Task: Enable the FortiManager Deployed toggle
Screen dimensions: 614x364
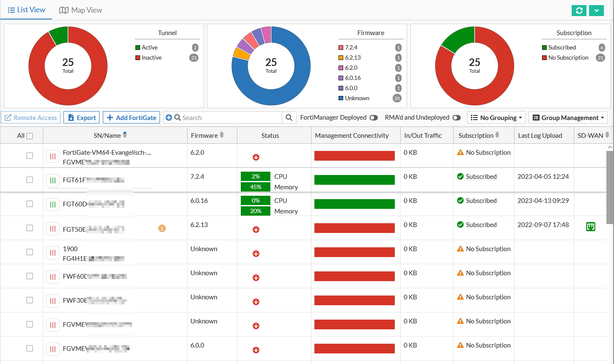Action: pyautogui.click(x=373, y=118)
